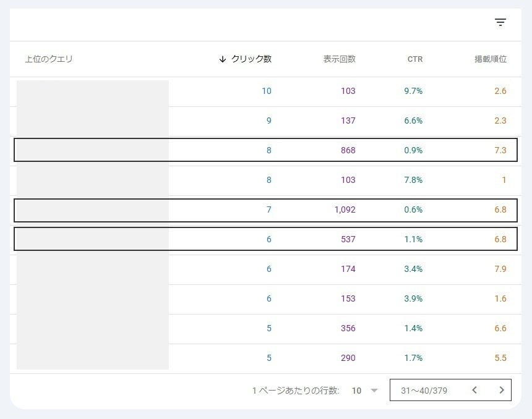Sort by 表示回数 column header
The width and height of the screenshot is (532, 419).
tap(339, 59)
